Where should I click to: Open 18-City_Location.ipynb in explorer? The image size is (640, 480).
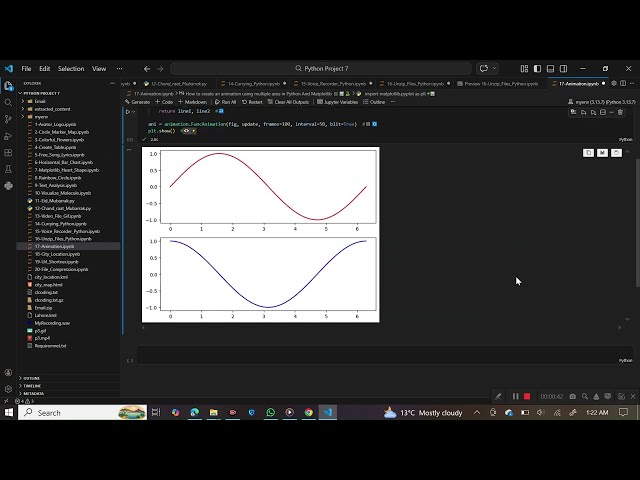pos(57,254)
